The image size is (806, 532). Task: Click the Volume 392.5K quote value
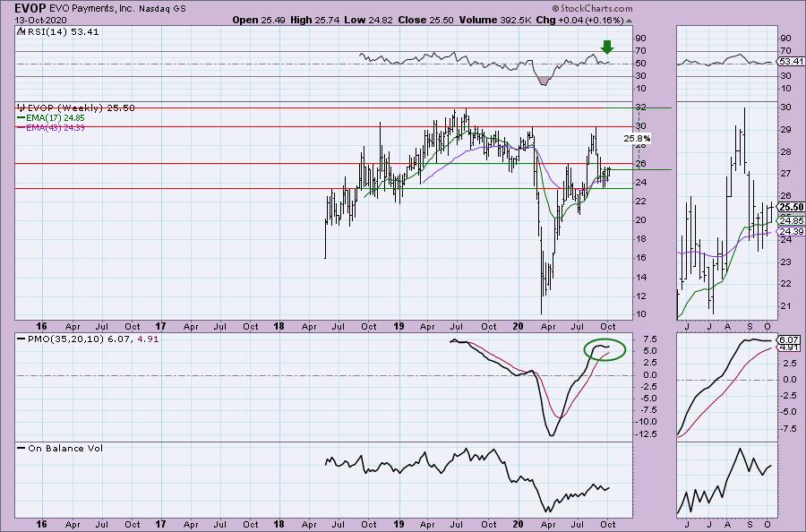click(x=495, y=20)
